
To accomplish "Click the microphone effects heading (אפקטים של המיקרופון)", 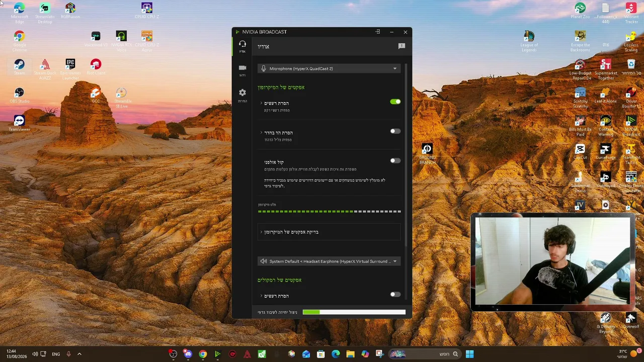I will point(281,87).
